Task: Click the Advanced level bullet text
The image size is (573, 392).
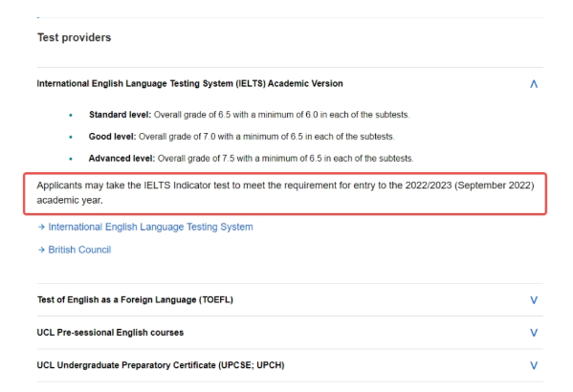Action: pyautogui.click(x=251, y=158)
